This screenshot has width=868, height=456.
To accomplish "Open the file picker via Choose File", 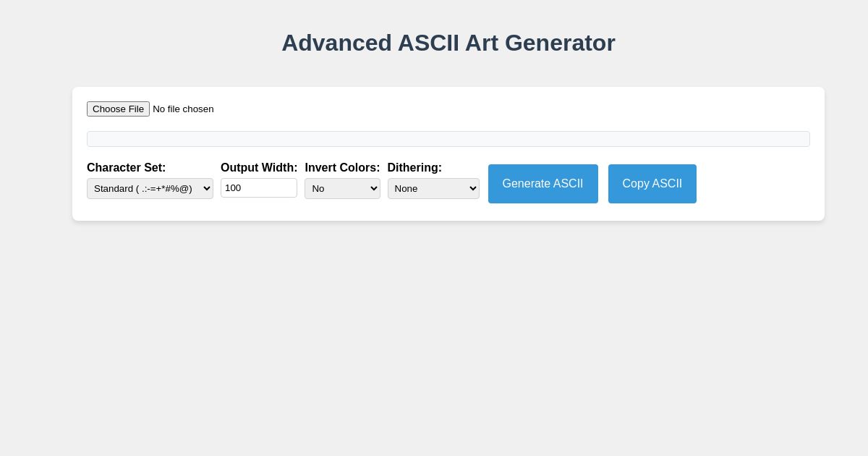I will click(x=118, y=109).
